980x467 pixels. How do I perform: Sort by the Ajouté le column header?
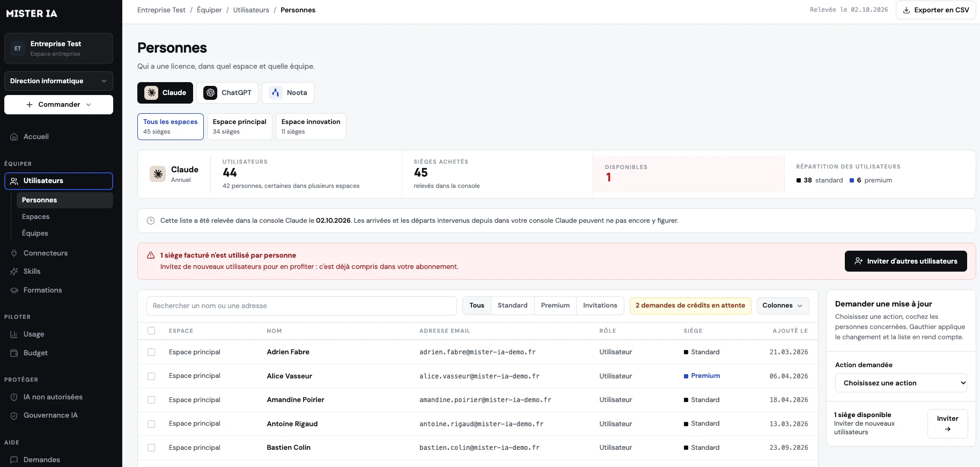[790, 331]
